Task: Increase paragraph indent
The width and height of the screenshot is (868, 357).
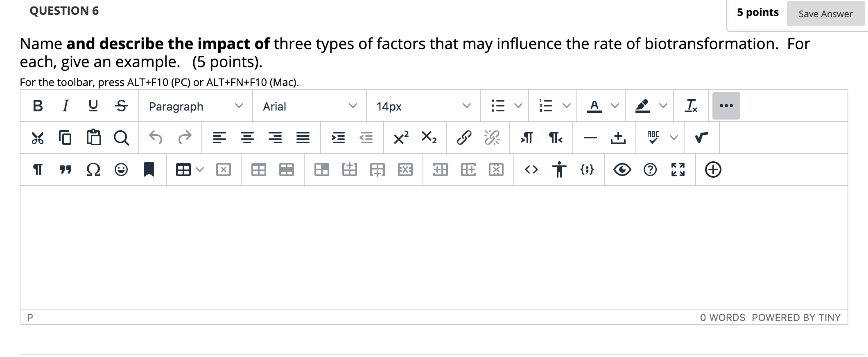Action: point(338,138)
